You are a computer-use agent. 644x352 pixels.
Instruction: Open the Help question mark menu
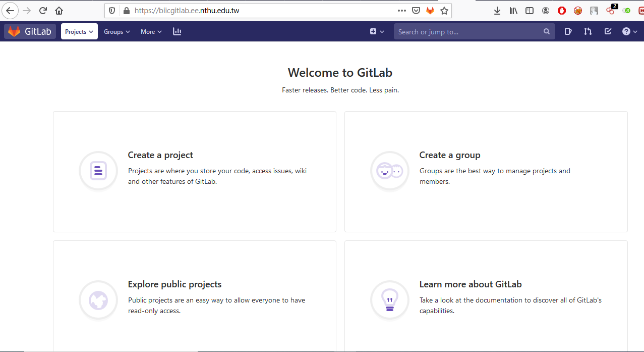629,31
